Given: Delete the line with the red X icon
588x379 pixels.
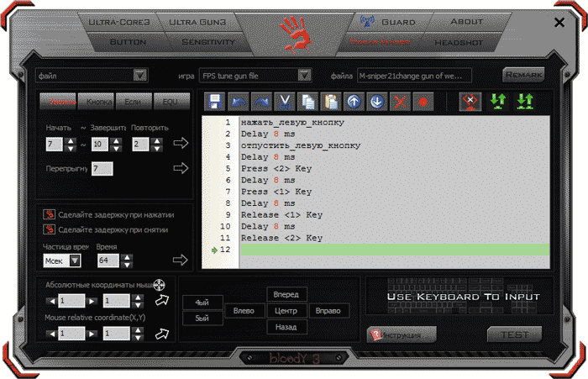Looking at the screenshot, I should pyautogui.click(x=400, y=102).
